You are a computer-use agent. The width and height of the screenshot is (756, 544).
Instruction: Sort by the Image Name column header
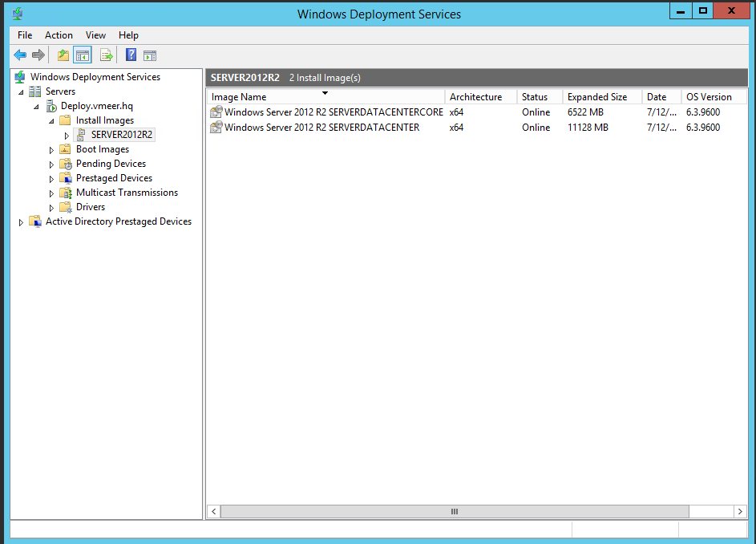coord(238,96)
